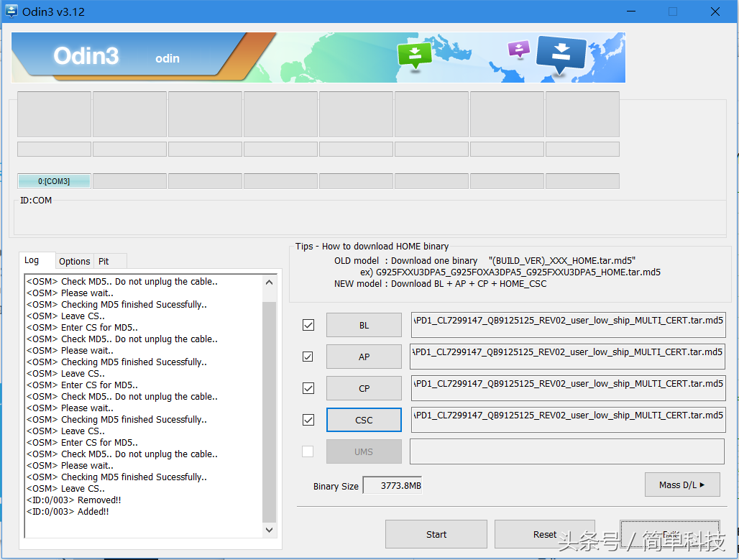Toggle the AP file checkbox
Screen dimensions: 739x560
308,357
